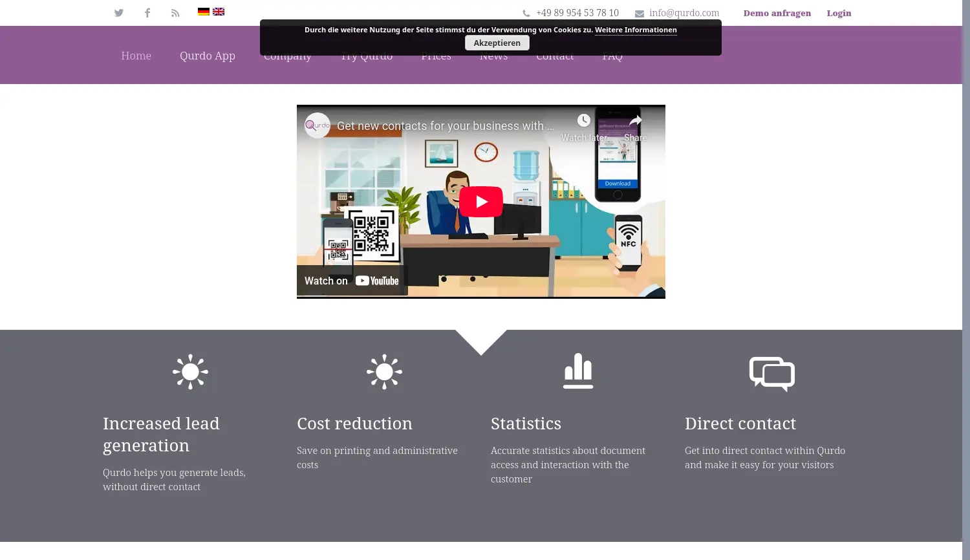Click Watch on YouTube button
Viewport: 970px width, 560px height.
[x=352, y=281]
